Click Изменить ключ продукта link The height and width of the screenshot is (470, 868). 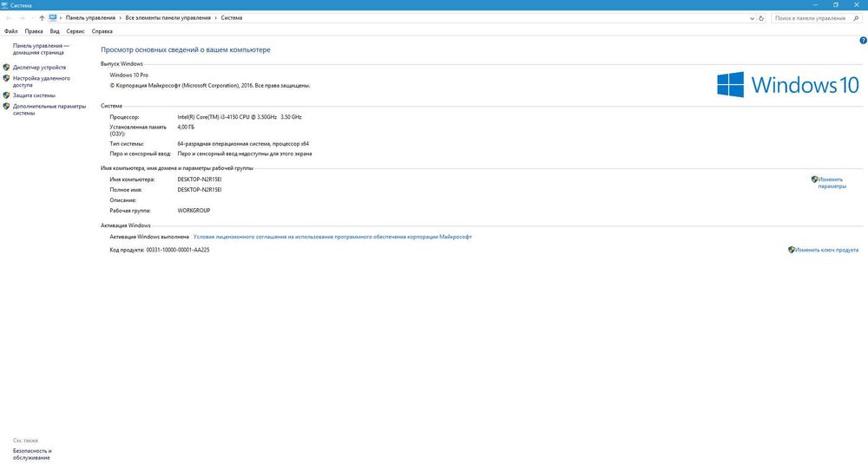pyautogui.click(x=826, y=250)
